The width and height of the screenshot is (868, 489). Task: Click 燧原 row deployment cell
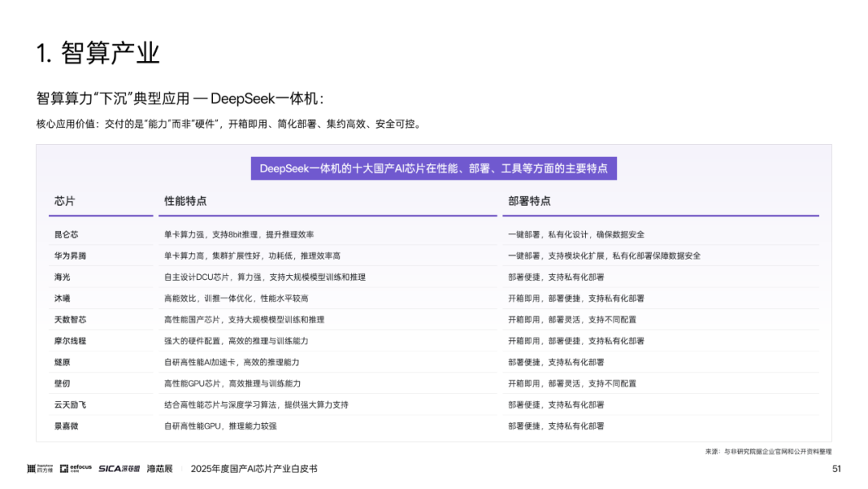point(556,362)
